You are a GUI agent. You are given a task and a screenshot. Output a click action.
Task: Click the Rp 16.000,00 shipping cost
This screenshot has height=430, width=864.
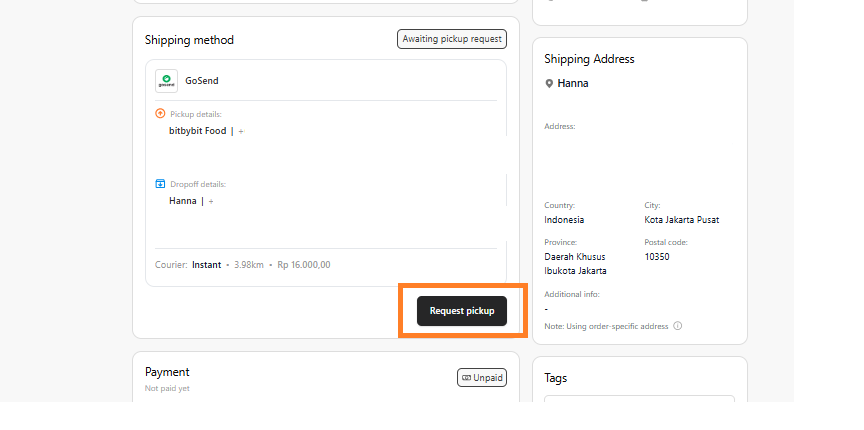(x=304, y=265)
